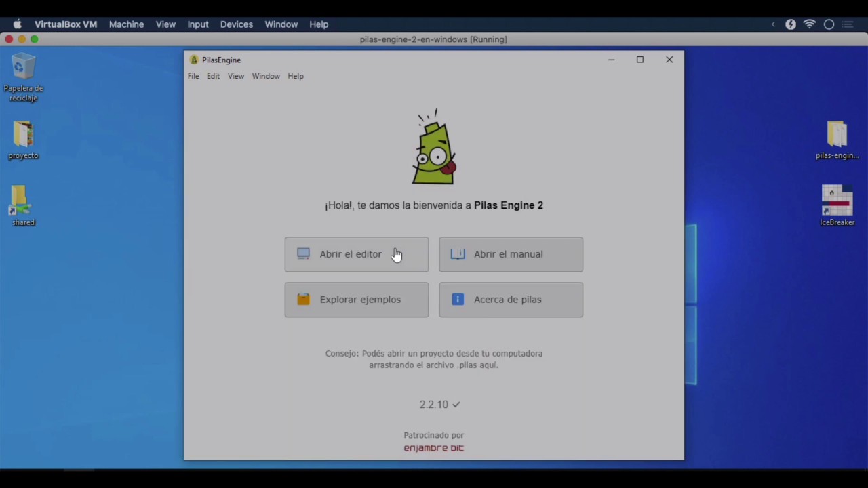Open the Recycle Bin desktop icon

pyautogui.click(x=23, y=78)
